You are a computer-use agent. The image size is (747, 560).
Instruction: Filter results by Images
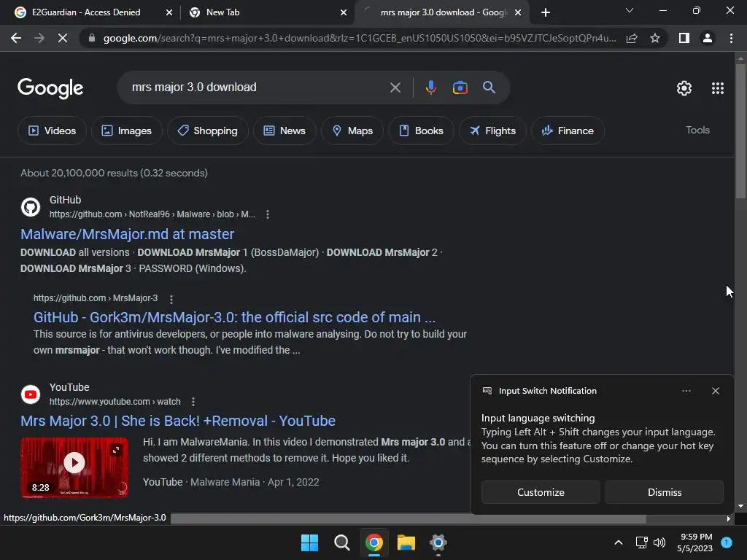[127, 131]
